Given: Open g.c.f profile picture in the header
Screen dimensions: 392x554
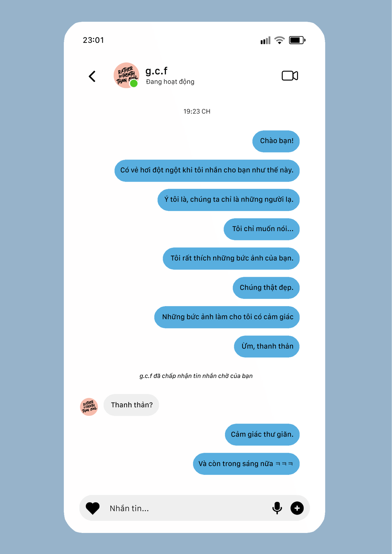Looking at the screenshot, I should click(126, 75).
